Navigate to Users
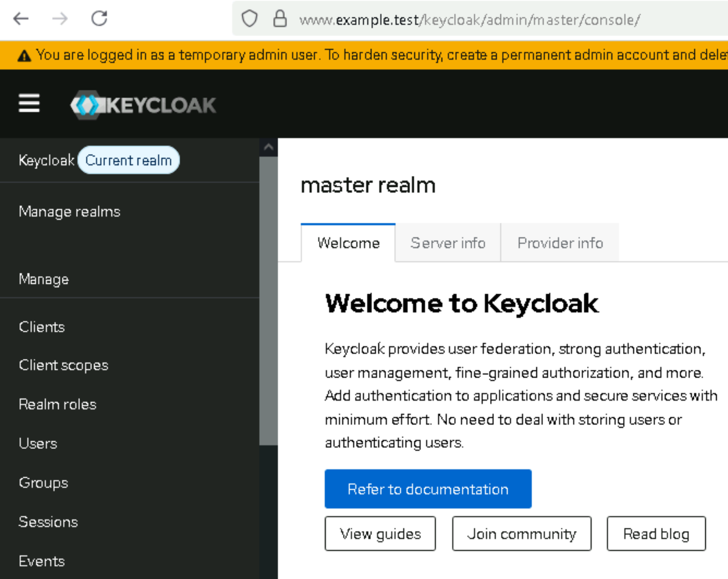Viewport: 728px width, 579px height. [x=38, y=444]
